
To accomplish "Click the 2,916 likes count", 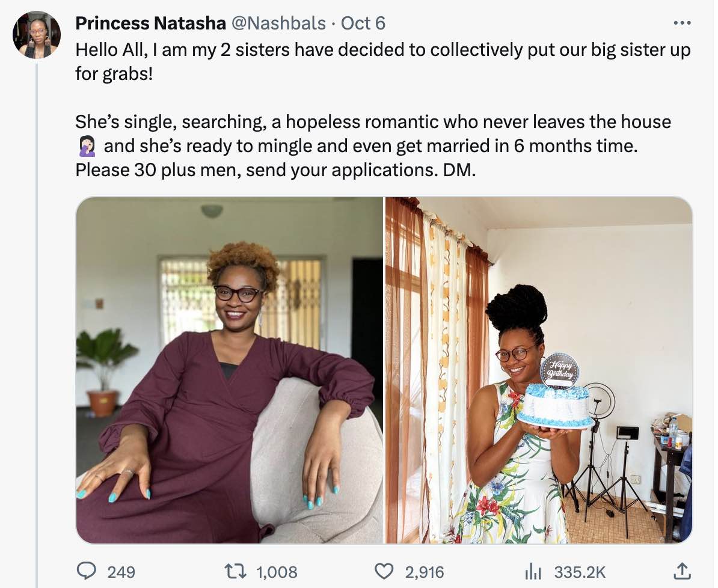I will tap(425, 572).
